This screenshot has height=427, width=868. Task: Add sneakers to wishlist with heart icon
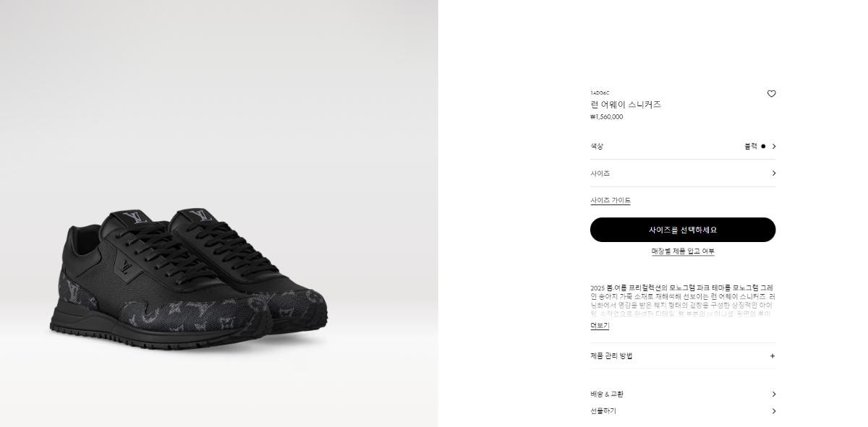771,94
